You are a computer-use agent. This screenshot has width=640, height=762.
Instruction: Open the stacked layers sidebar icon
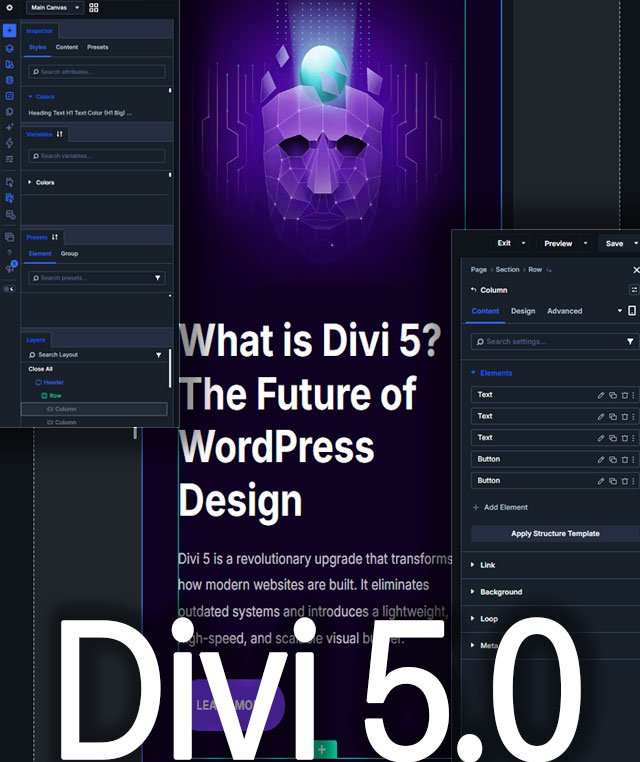click(9, 48)
